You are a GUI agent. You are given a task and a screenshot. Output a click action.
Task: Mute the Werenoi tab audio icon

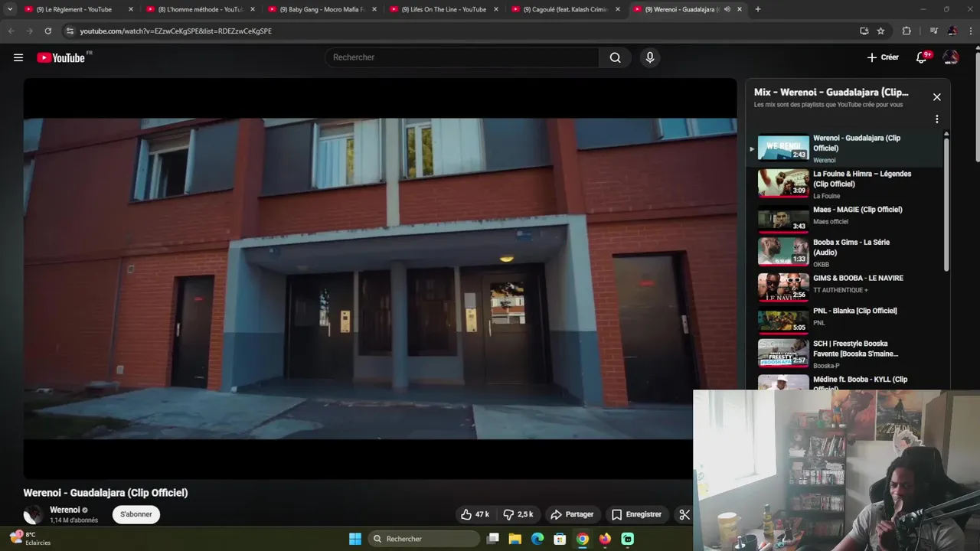click(727, 9)
